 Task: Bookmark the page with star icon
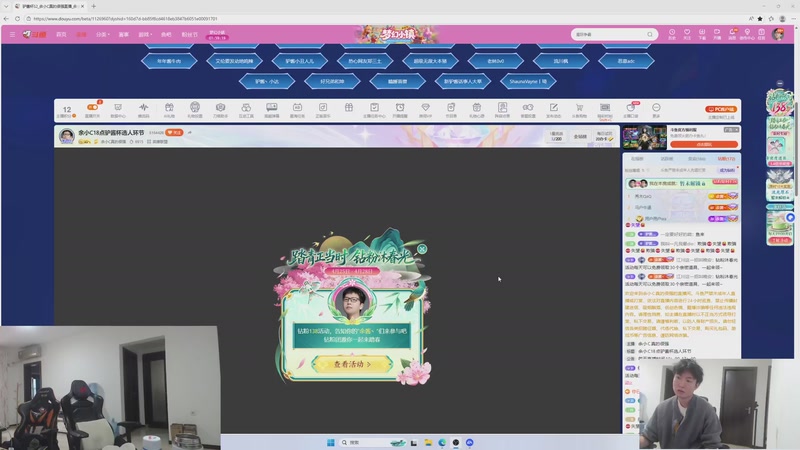(x=760, y=19)
